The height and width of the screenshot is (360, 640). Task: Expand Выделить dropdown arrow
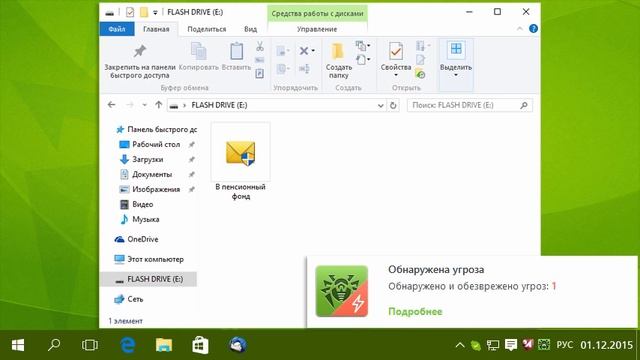pyautogui.click(x=456, y=76)
